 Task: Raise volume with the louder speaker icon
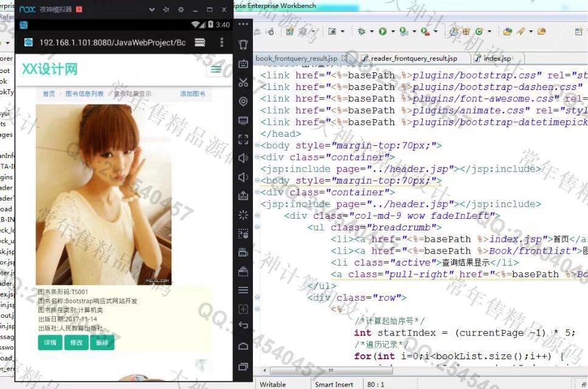click(243, 158)
